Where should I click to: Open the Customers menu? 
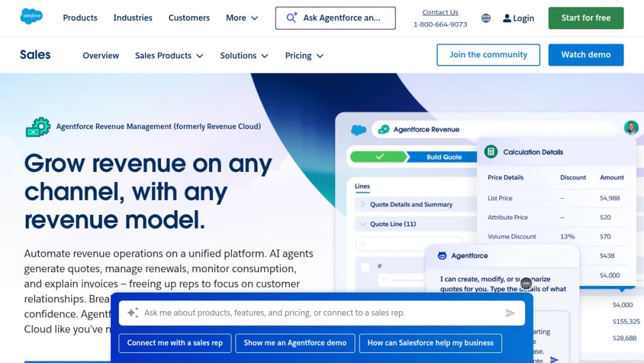[x=189, y=18]
